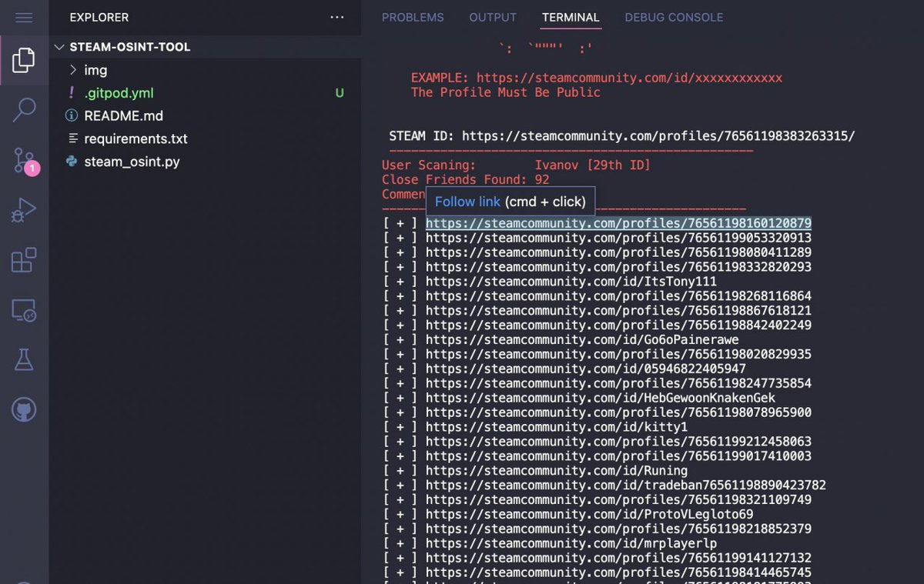Screen dimensions: 924x584
Task: Click the U git status badge on .gitpod.yml
Action: 340,93
